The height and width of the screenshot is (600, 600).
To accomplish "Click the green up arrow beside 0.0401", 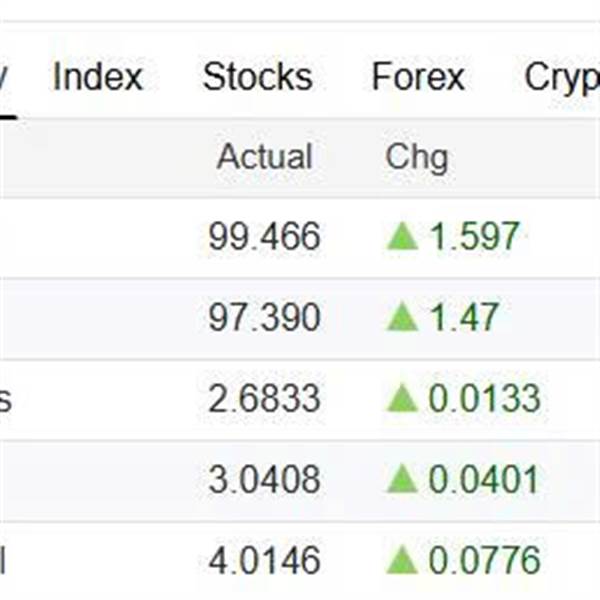I will pyautogui.click(x=402, y=478).
